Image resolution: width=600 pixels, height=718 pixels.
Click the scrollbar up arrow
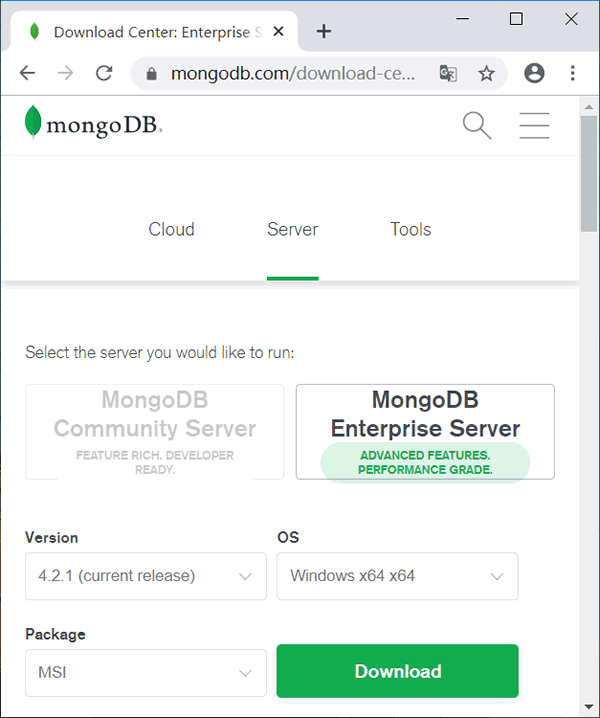tap(589, 107)
